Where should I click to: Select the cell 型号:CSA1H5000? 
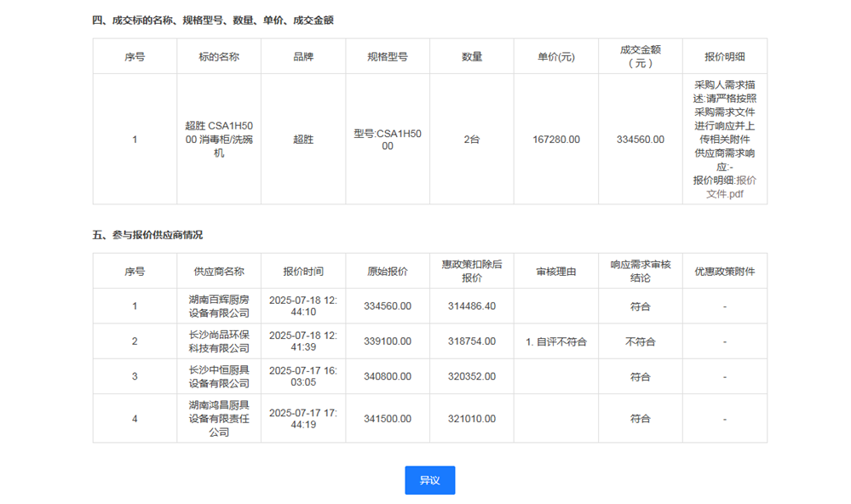[388, 140]
